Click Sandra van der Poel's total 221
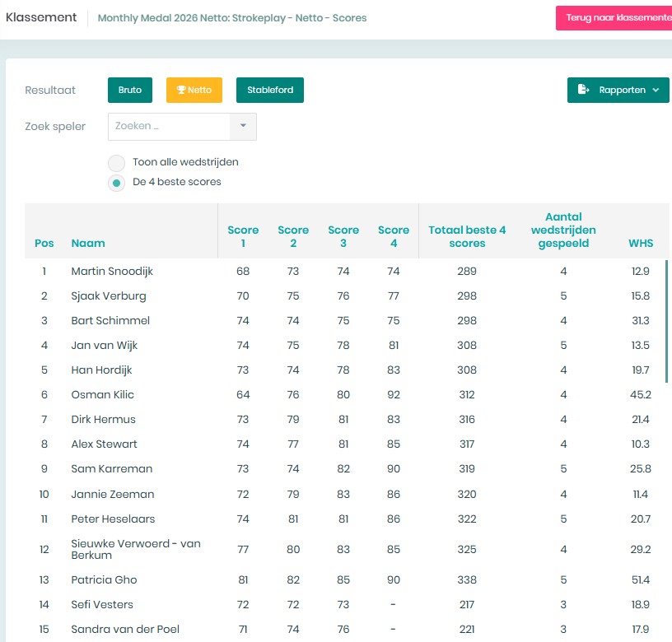Viewport: 672px width, 642px height. pyautogui.click(x=467, y=630)
